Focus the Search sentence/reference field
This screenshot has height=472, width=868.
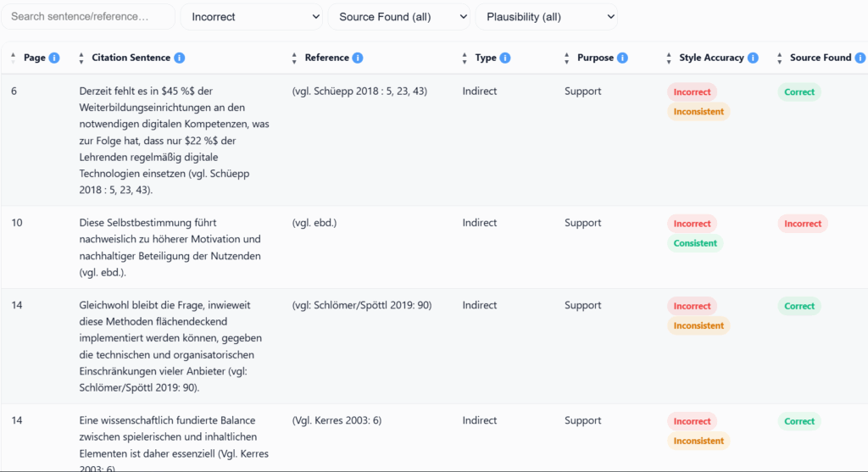tap(88, 16)
